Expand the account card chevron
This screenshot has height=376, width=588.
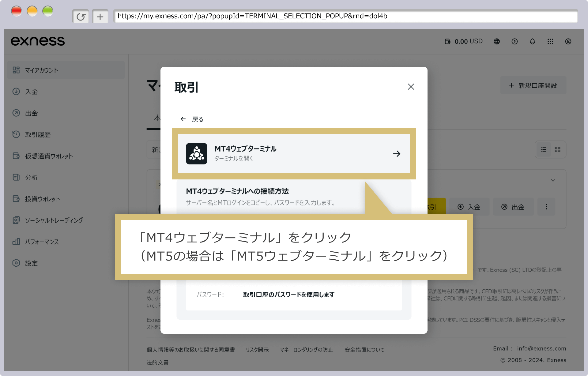click(553, 180)
